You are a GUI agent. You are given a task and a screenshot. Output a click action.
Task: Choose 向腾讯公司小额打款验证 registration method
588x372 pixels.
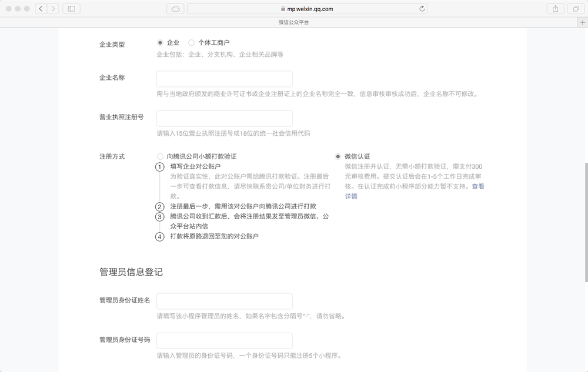[160, 157]
